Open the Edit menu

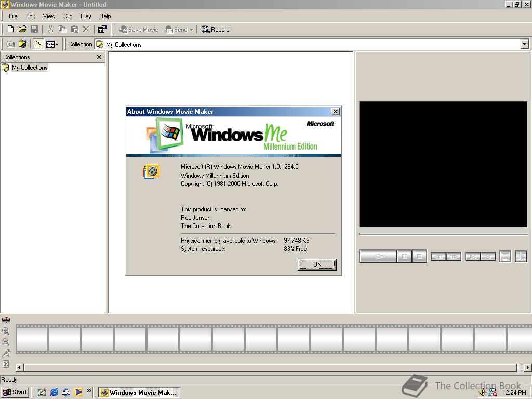pyautogui.click(x=30, y=16)
